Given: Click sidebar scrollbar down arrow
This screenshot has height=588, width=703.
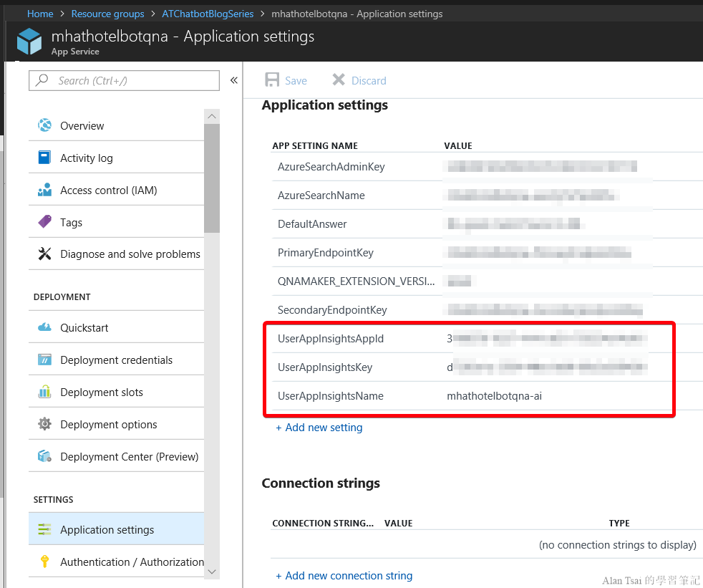Looking at the screenshot, I should tap(212, 572).
